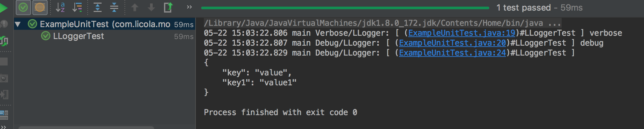Sort tests by duration
644x129 pixels.
77,7
